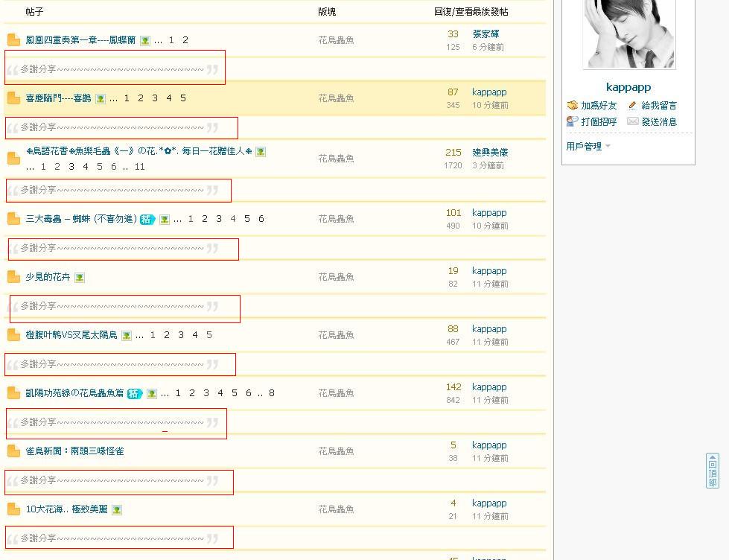Click the kappapp avatar photo
Viewport: 729px width, 560px height.
click(x=629, y=34)
